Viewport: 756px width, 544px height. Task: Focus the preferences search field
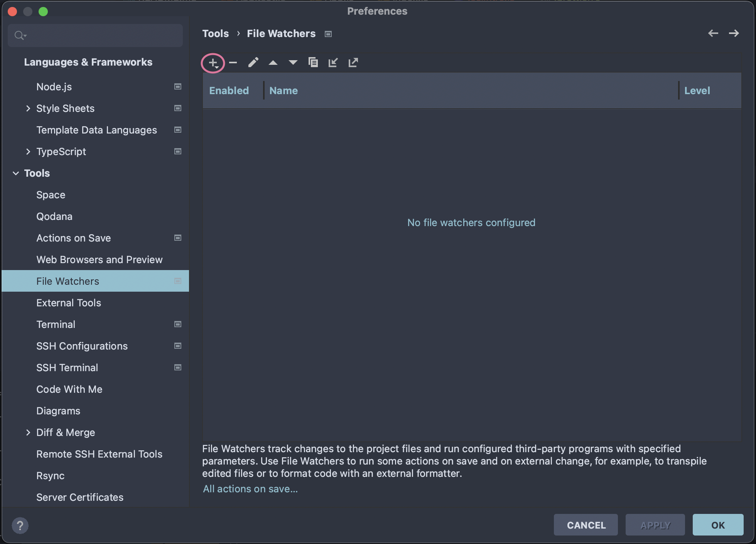click(x=100, y=35)
